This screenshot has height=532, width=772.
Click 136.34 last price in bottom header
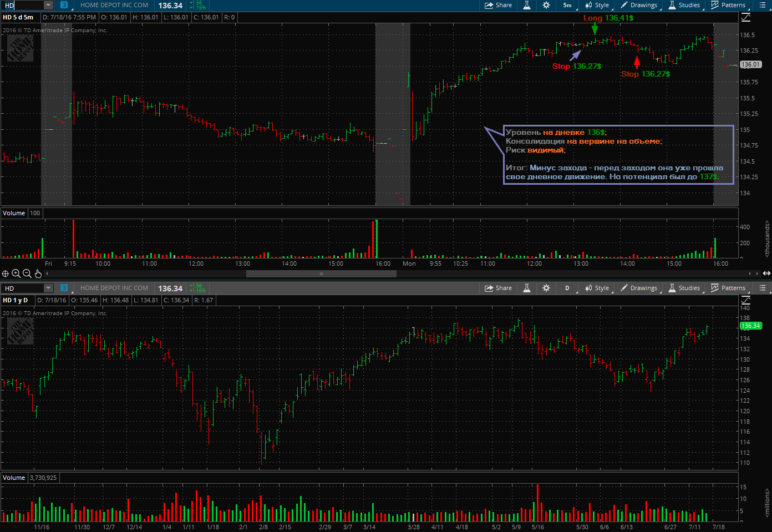pos(170,288)
